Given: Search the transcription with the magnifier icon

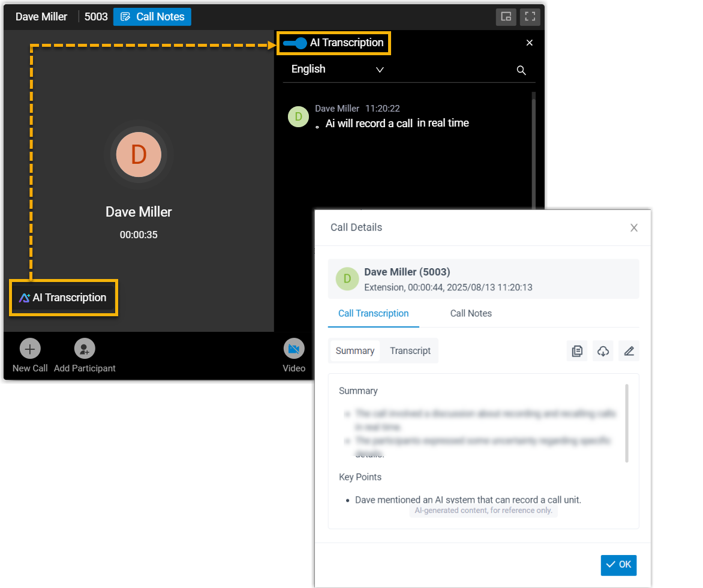Looking at the screenshot, I should pos(521,70).
